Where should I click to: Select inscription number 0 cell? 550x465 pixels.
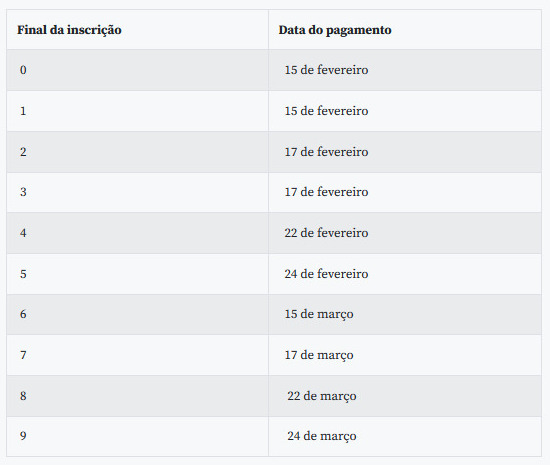pyautogui.click(x=138, y=70)
